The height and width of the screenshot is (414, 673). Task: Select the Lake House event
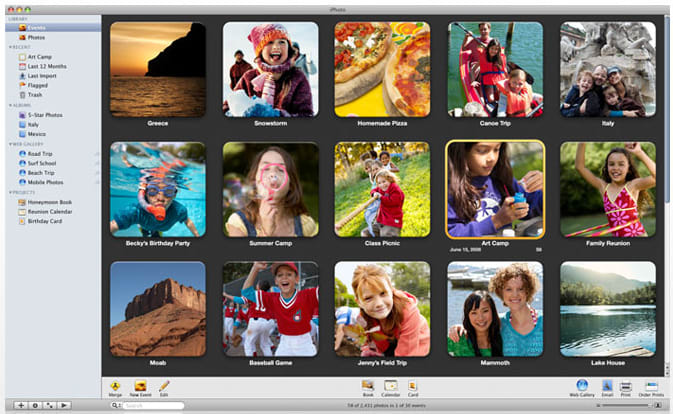pos(608,309)
